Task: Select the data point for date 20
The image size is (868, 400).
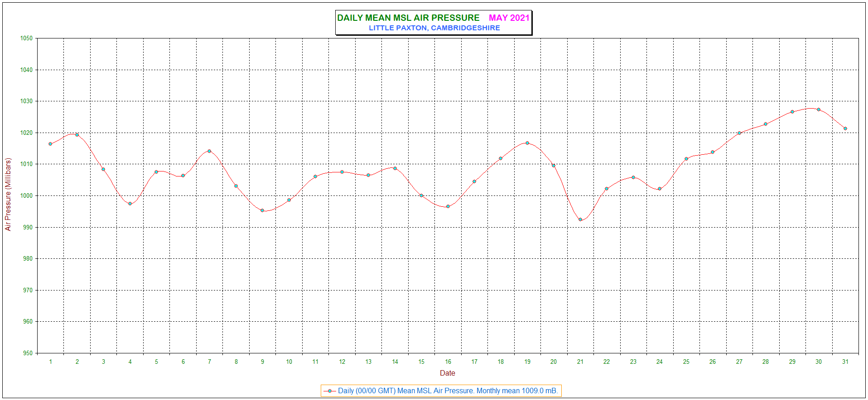Action: point(554,166)
